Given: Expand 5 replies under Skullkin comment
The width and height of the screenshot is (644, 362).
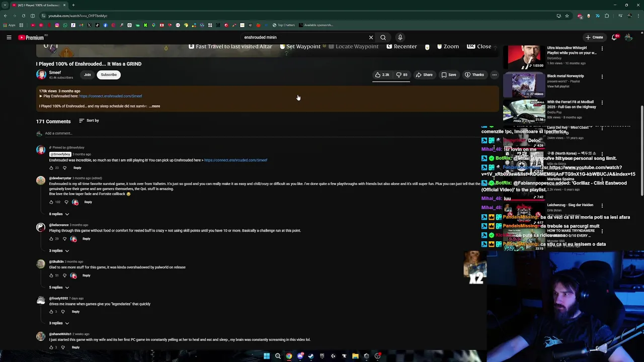Looking at the screenshot, I should [59, 288].
